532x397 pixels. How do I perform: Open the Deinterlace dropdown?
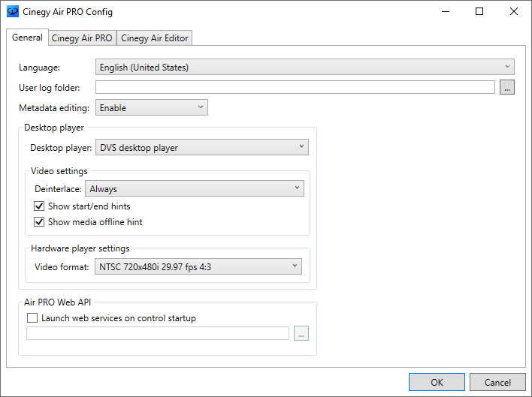pos(195,188)
